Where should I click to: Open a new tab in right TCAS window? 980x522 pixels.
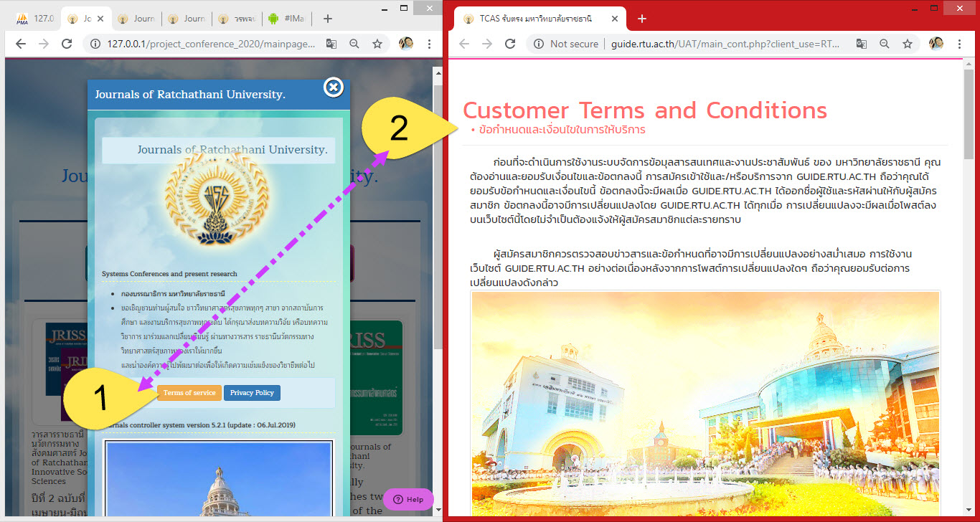642,19
